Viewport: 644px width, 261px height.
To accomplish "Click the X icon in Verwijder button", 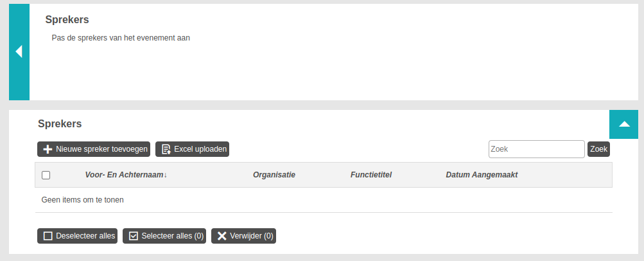I will [222, 236].
